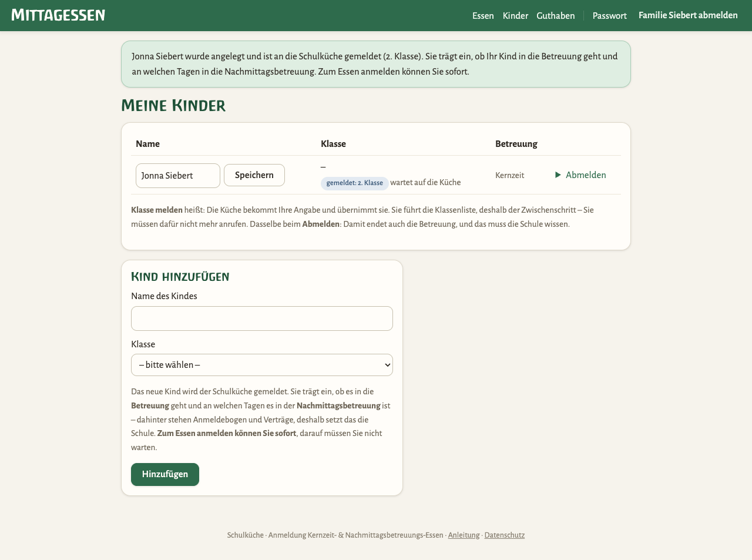Image resolution: width=752 pixels, height=560 pixels.
Task: Open the Klasse dropdown in Kind hinzufügen
Action: [x=262, y=365]
